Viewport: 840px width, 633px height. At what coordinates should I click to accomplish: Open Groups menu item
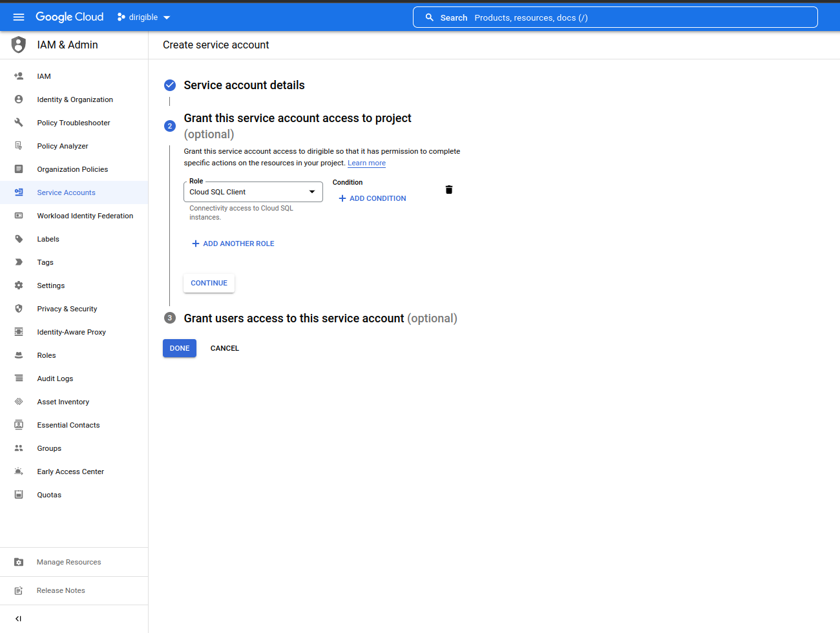click(x=74, y=448)
